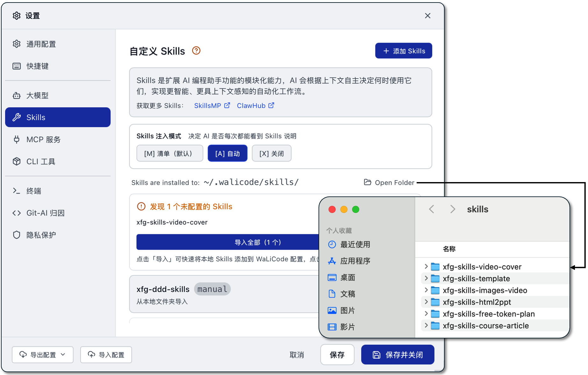Expand xfg-skills-video-cover folder chevron
Image resolution: width=588 pixels, height=375 pixels.
pyautogui.click(x=426, y=266)
